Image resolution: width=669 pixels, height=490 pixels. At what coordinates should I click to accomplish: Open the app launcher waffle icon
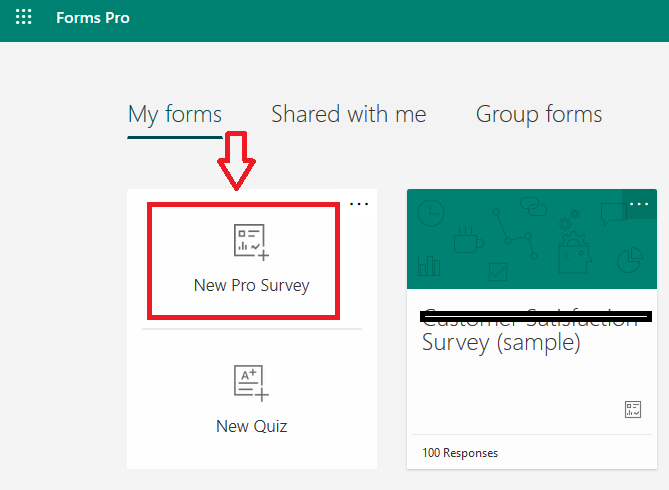click(23, 17)
